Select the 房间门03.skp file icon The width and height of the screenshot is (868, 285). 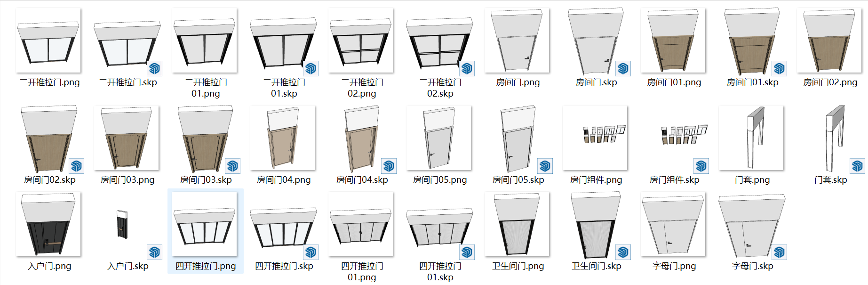tap(206, 139)
